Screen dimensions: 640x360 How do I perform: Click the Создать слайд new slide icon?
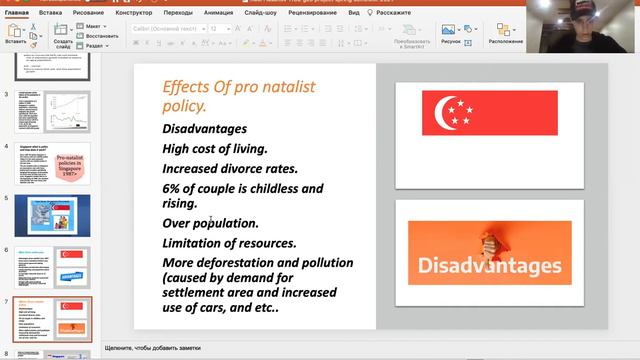pos(61,30)
